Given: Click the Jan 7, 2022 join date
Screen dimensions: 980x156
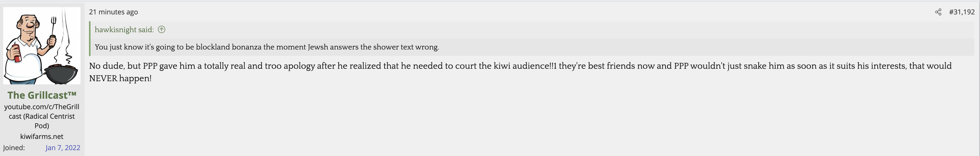Looking at the screenshot, I should 63,148.
